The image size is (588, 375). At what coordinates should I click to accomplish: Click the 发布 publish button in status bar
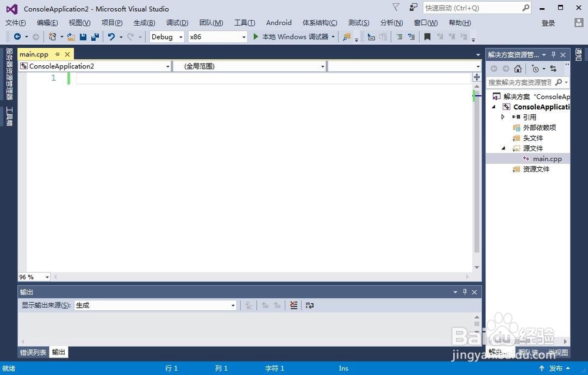(556, 369)
